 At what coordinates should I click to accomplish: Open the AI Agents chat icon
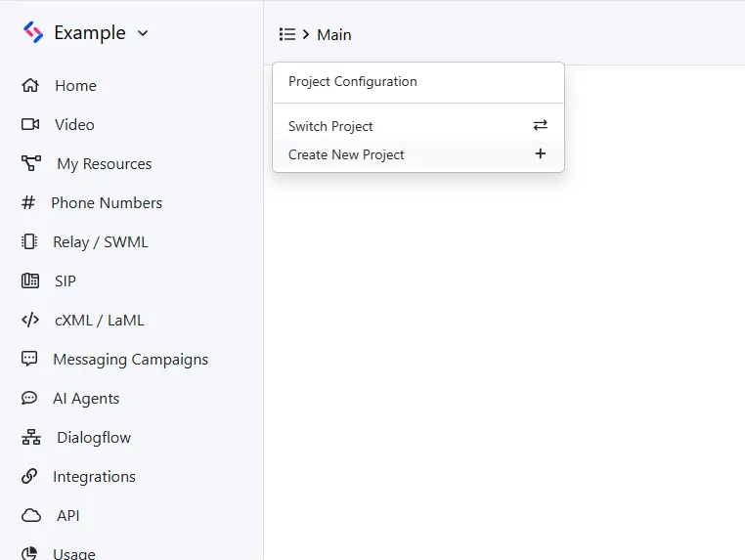coord(30,399)
